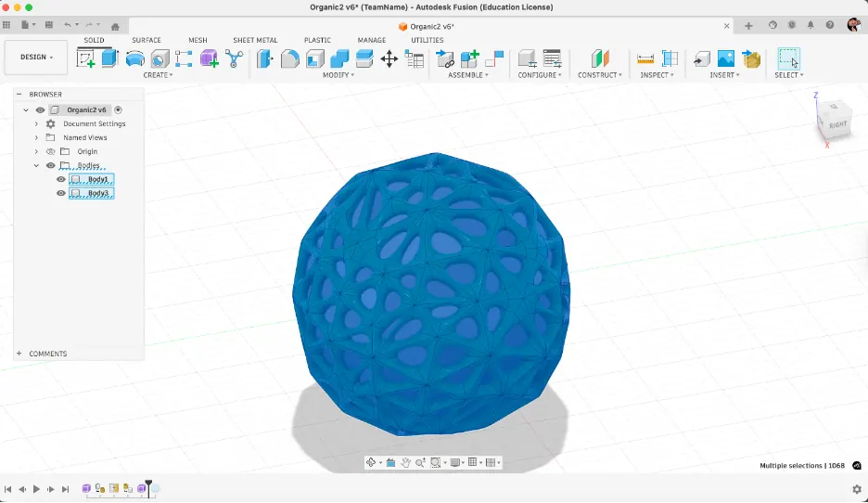
Task: Play the design timeline
Action: pyautogui.click(x=36, y=488)
